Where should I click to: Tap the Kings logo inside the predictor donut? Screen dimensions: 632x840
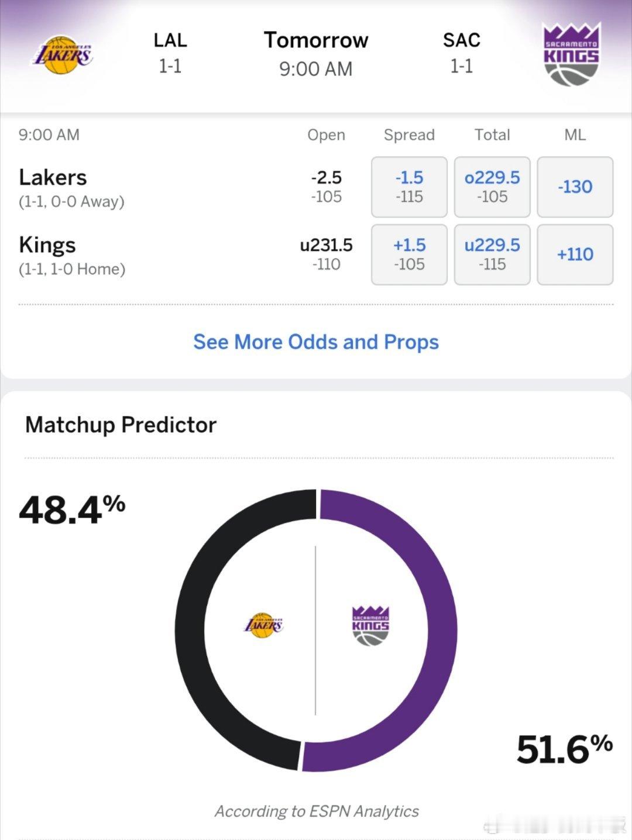click(x=370, y=626)
